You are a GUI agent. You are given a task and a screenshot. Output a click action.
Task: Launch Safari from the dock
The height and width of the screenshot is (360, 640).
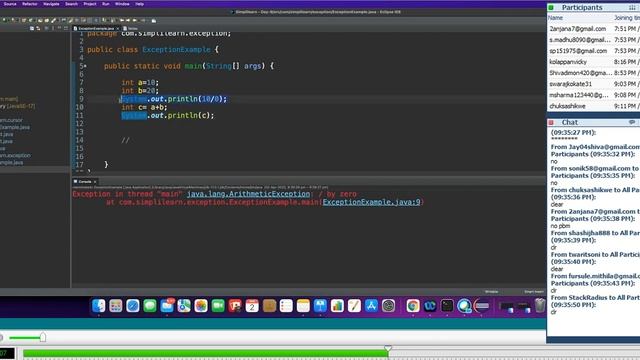pyautogui.click(x=133, y=305)
